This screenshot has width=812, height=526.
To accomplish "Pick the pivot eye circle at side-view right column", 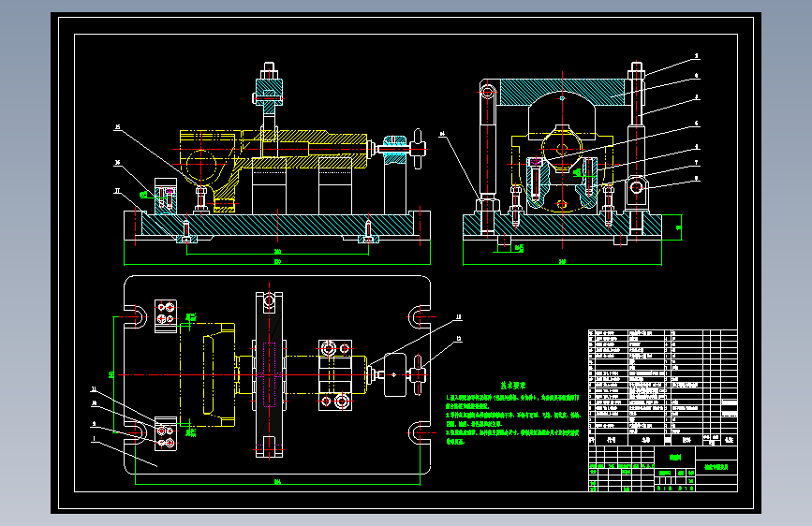I will click(x=637, y=187).
